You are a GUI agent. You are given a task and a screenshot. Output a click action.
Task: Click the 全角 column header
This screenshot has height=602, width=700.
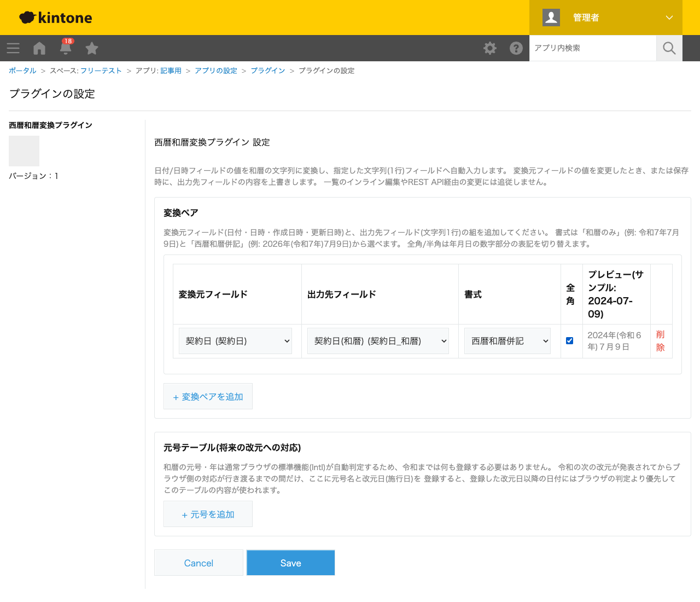(x=570, y=294)
